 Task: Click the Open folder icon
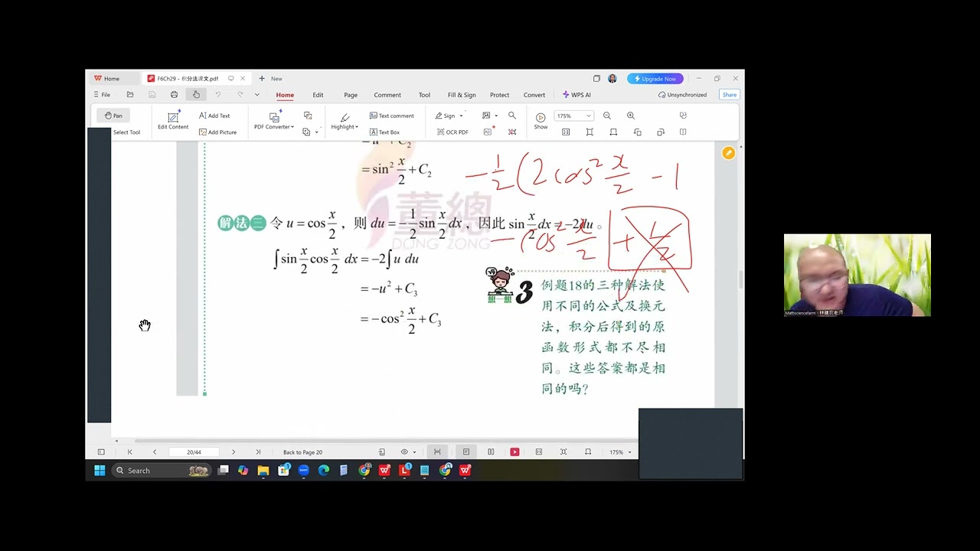(130, 95)
